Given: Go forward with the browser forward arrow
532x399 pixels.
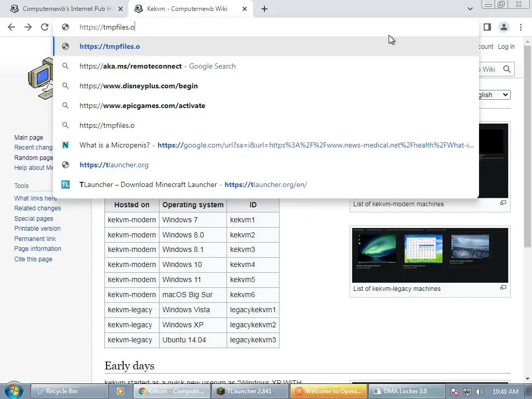Looking at the screenshot, I should tap(28, 27).
